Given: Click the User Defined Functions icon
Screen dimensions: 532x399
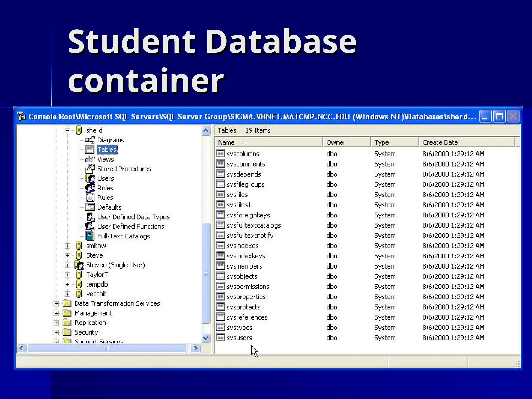Looking at the screenshot, I should coord(90,227).
